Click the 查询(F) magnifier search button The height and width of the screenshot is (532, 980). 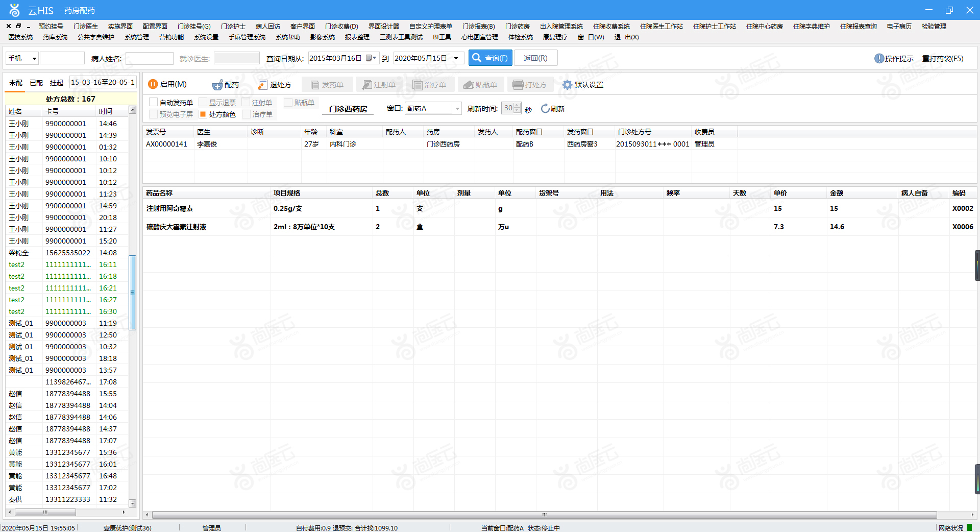click(x=490, y=58)
